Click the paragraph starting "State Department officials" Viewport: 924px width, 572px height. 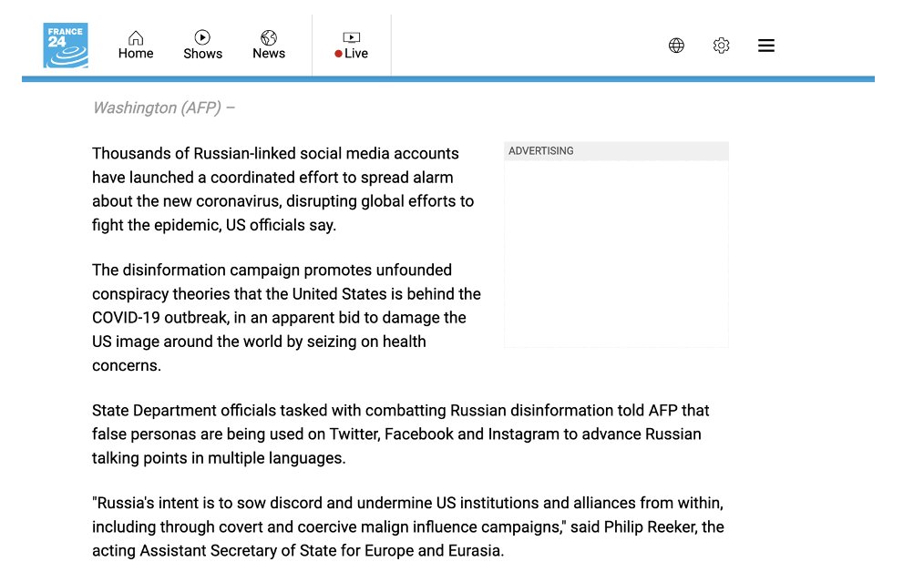(x=400, y=434)
